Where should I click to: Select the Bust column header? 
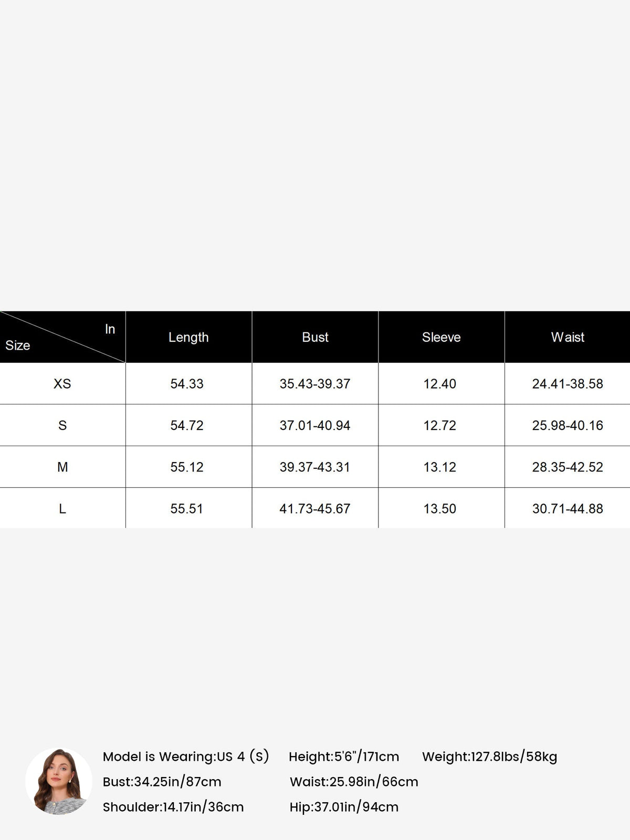(x=315, y=337)
